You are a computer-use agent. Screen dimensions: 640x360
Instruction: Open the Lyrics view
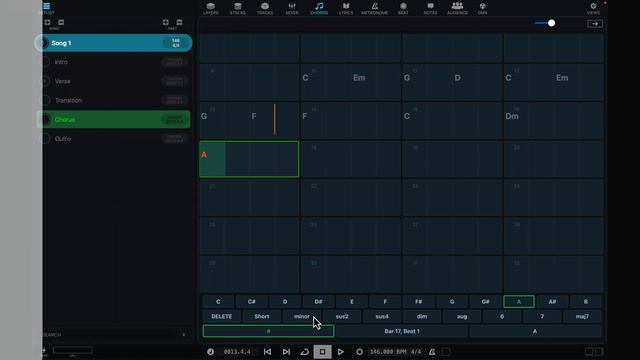click(x=346, y=8)
